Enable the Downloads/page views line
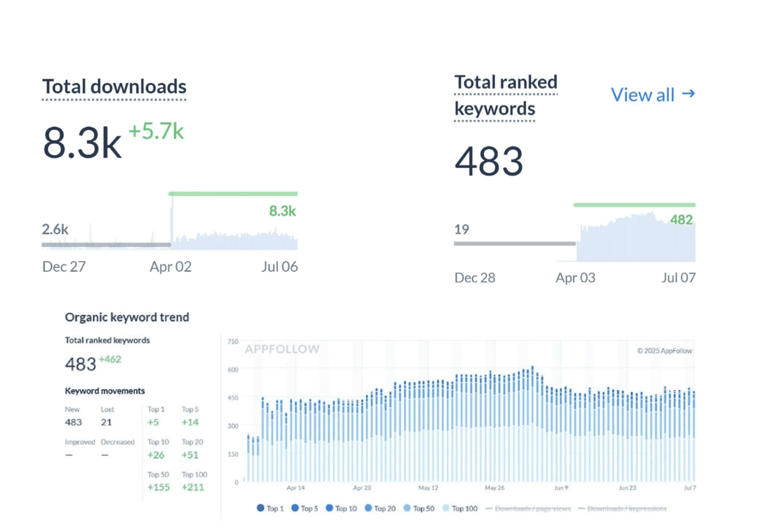777x532 pixels. pyautogui.click(x=527, y=508)
